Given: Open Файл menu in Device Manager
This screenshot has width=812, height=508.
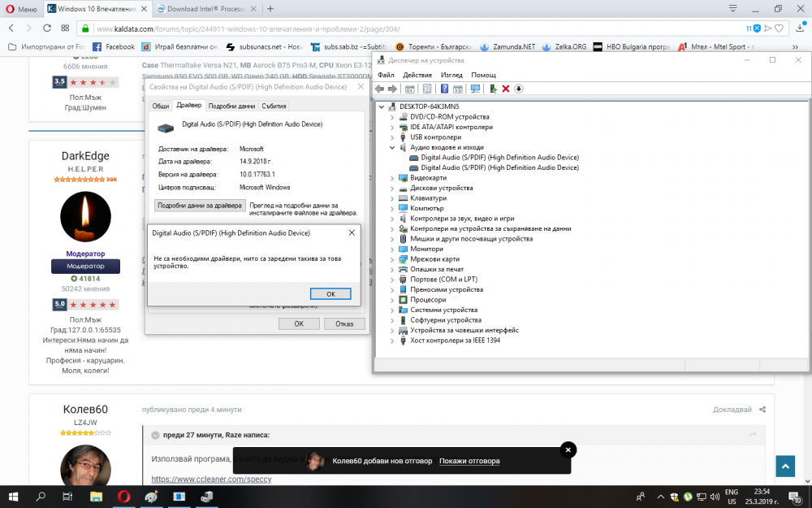Looking at the screenshot, I should 386,75.
